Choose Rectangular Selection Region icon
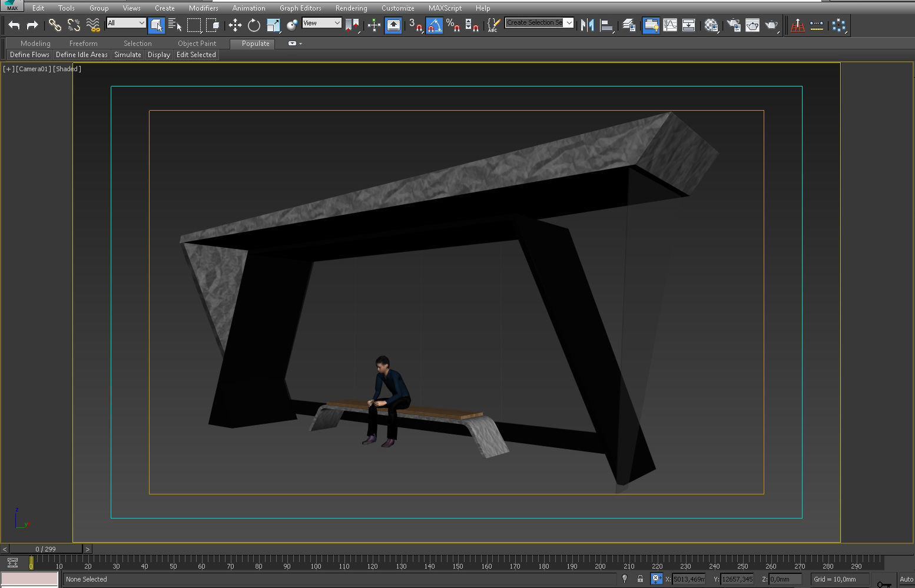Viewport: 915px width, 588px height. pos(194,25)
